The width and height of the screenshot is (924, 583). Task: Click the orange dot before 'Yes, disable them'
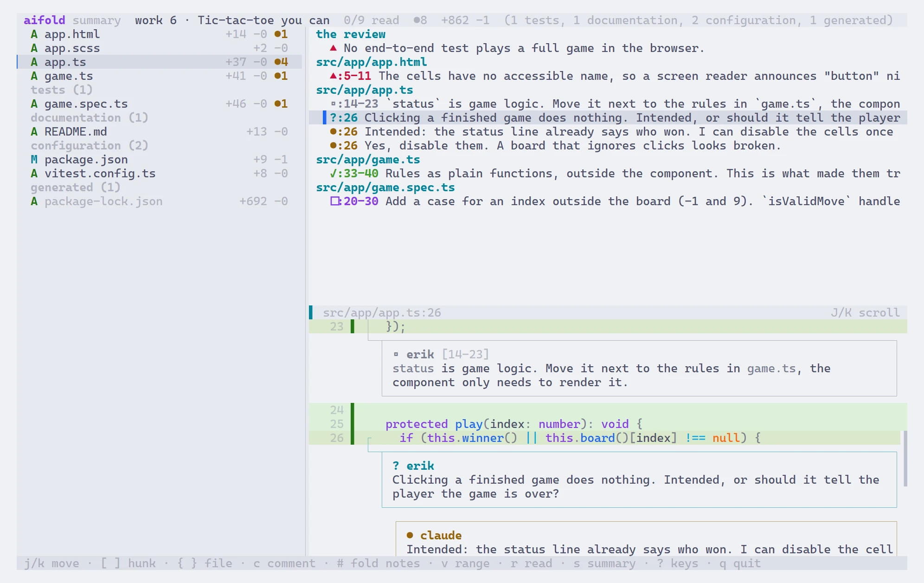pyautogui.click(x=333, y=146)
